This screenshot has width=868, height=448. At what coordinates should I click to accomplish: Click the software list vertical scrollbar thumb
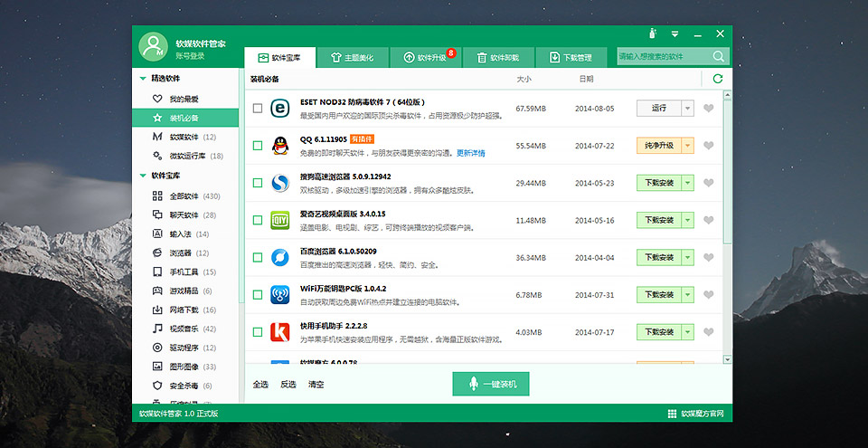[727, 170]
